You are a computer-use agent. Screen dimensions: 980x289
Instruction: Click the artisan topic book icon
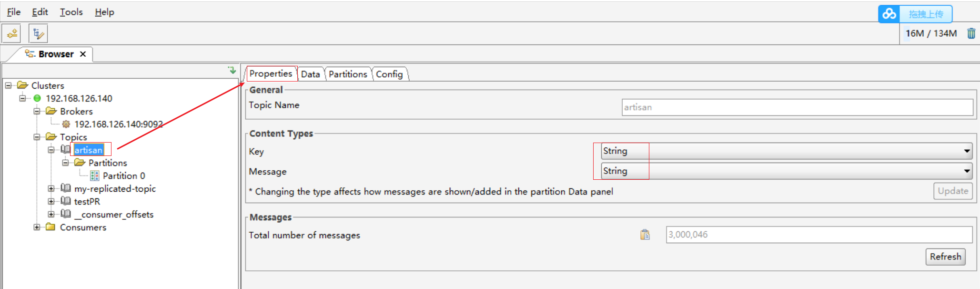point(66,149)
